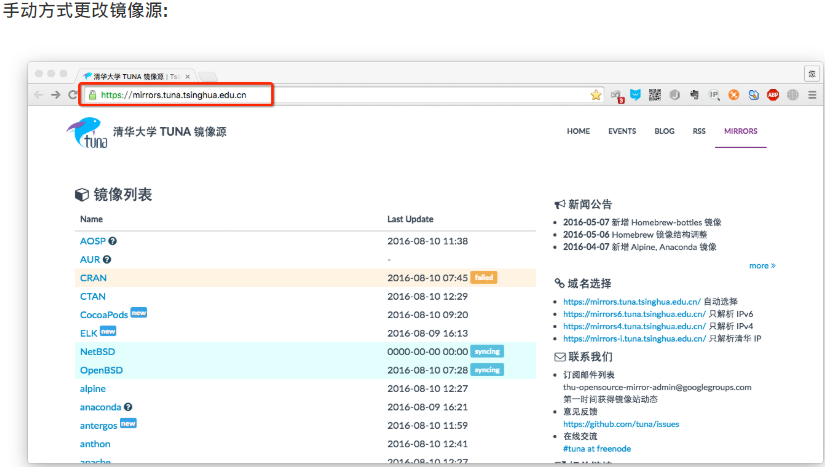The height and width of the screenshot is (467, 825).
Task: Open the red ABP Adblock Plus icon
Action: point(773,95)
